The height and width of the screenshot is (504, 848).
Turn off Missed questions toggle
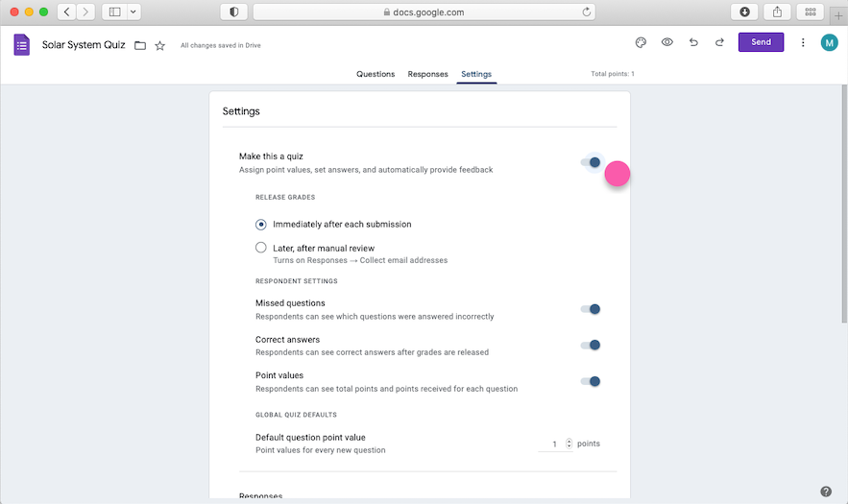pos(591,309)
